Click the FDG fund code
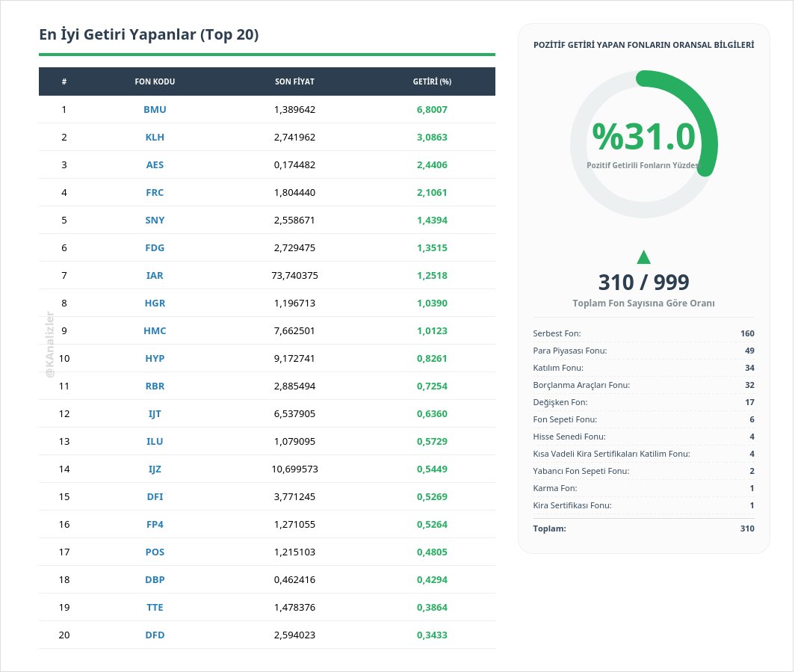 pyautogui.click(x=155, y=247)
